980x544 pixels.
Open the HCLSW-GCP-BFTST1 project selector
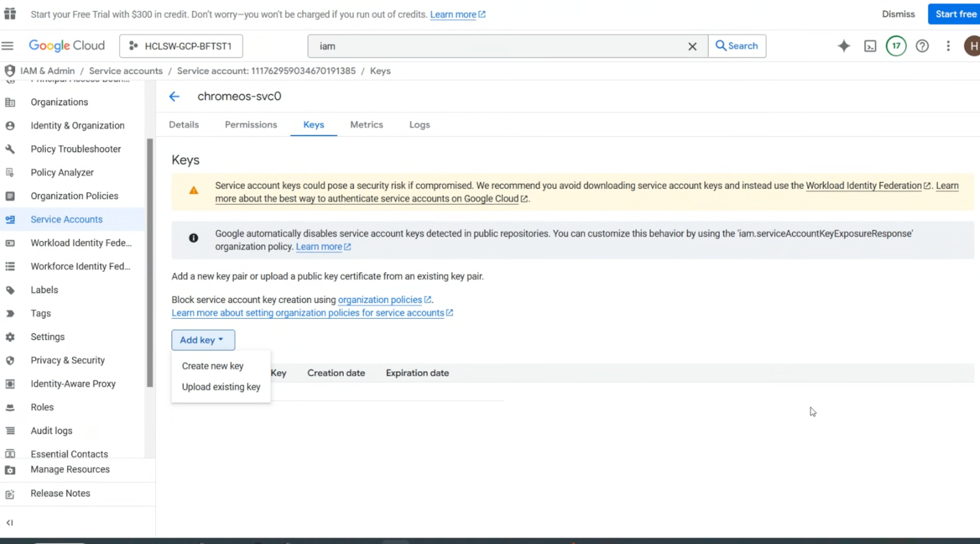[x=181, y=46]
